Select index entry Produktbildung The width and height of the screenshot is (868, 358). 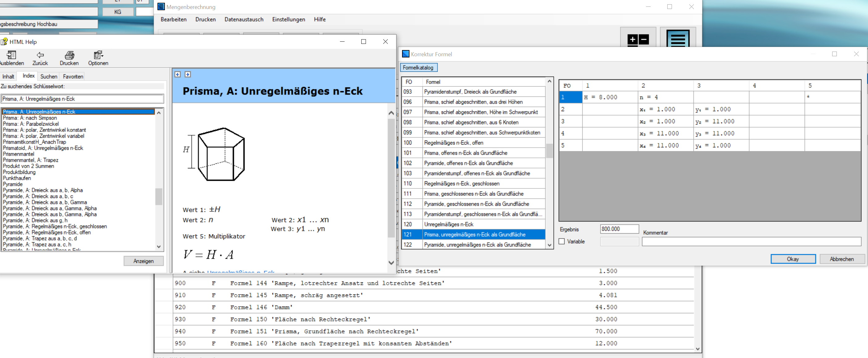coord(19,172)
